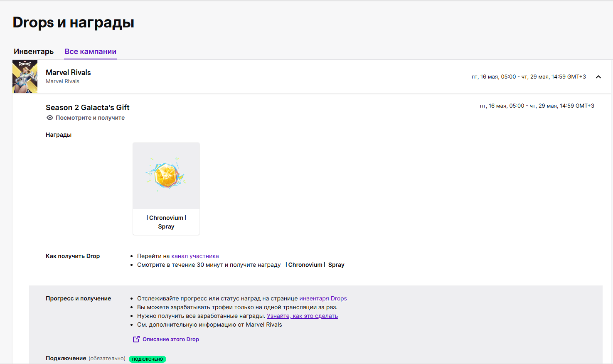This screenshot has width=613, height=364.
Task: Click the Подключение (обязательно) label
Action: pos(86,358)
